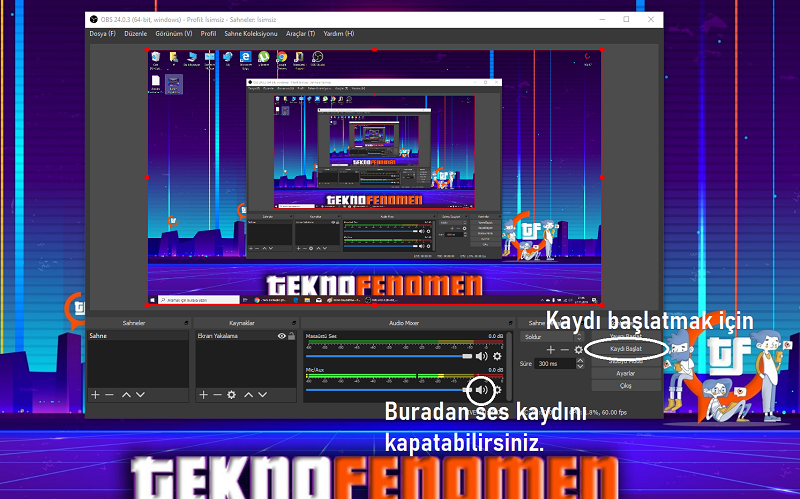This screenshot has height=499, width=800.
Task: Open Masaüstü Ses gear options
Action: click(x=497, y=356)
